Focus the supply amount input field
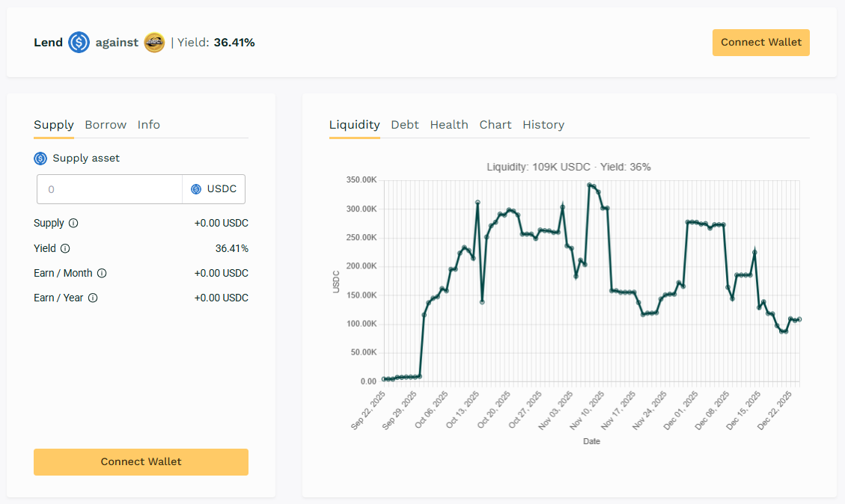 110,189
